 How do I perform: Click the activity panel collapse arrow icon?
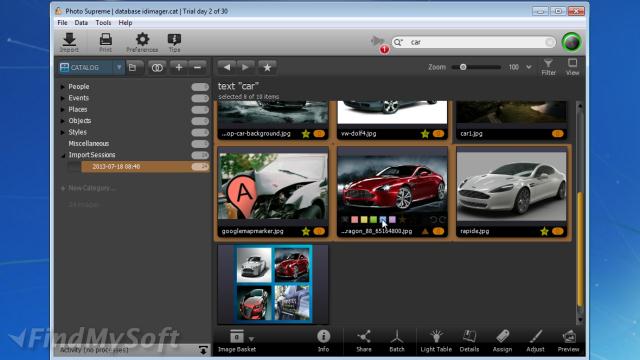(203, 350)
